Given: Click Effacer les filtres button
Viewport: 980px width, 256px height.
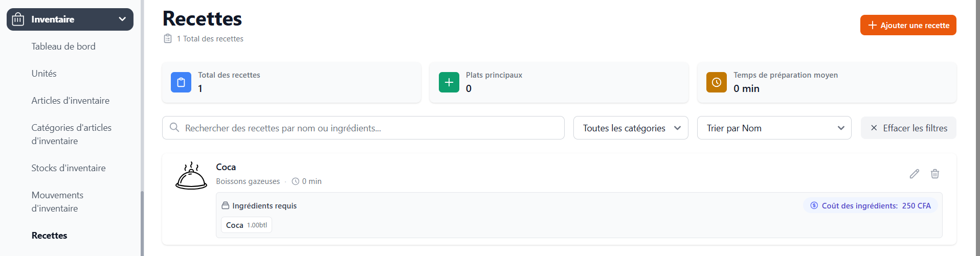Looking at the screenshot, I should click(x=908, y=128).
